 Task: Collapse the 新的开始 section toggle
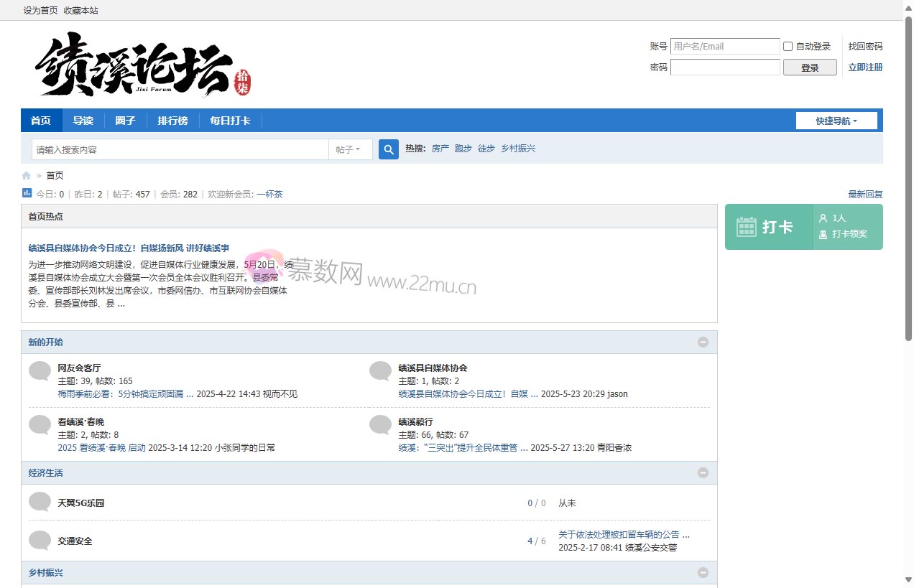click(x=703, y=342)
